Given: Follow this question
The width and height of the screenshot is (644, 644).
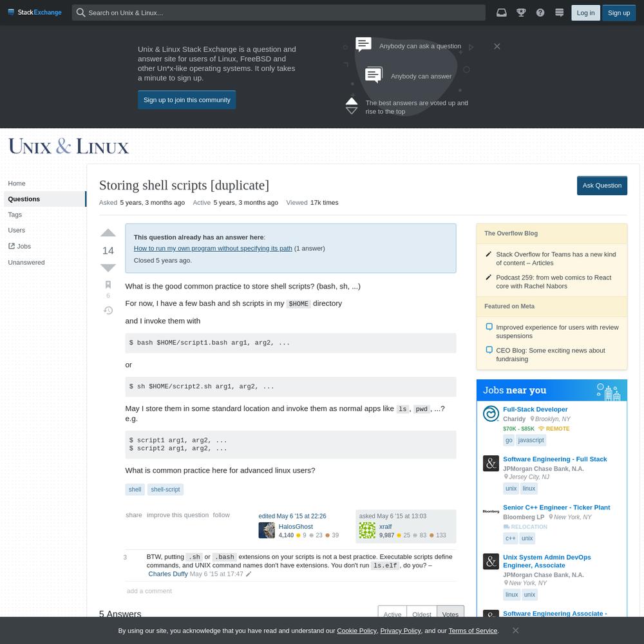Looking at the screenshot, I should pyautogui.click(x=221, y=515).
